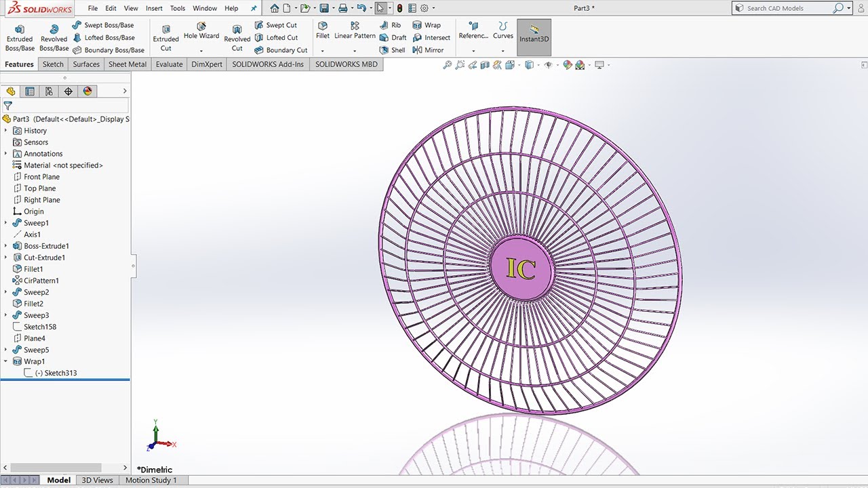The image size is (868, 488).
Task: Open a file using the Open folder icon
Action: click(305, 8)
